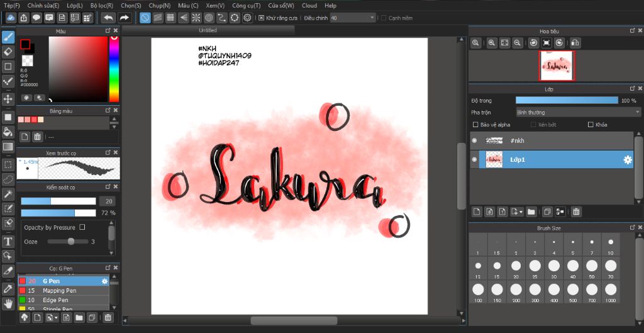The height and width of the screenshot is (333, 644).
Task: Open the Tệp(F) menu
Action: click(x=12, y=5)
